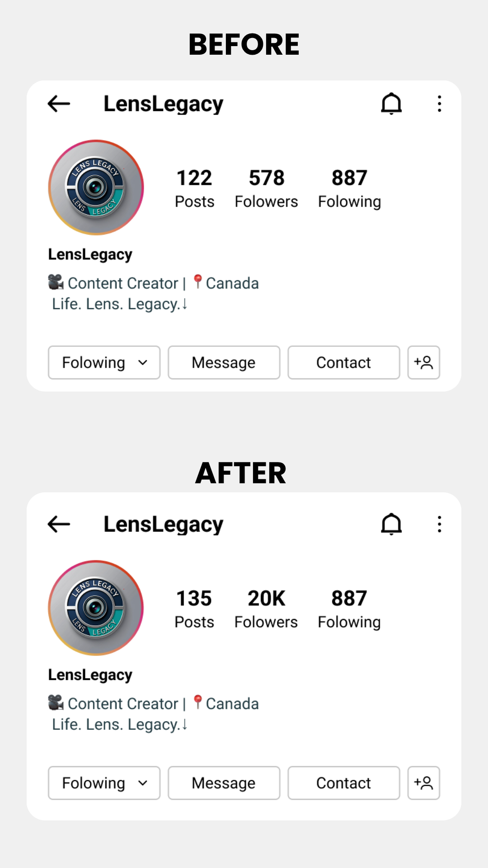488x868 pixels.
Task: Open three-dot menu in the BEFORE card
Action: tap(439, 104)
